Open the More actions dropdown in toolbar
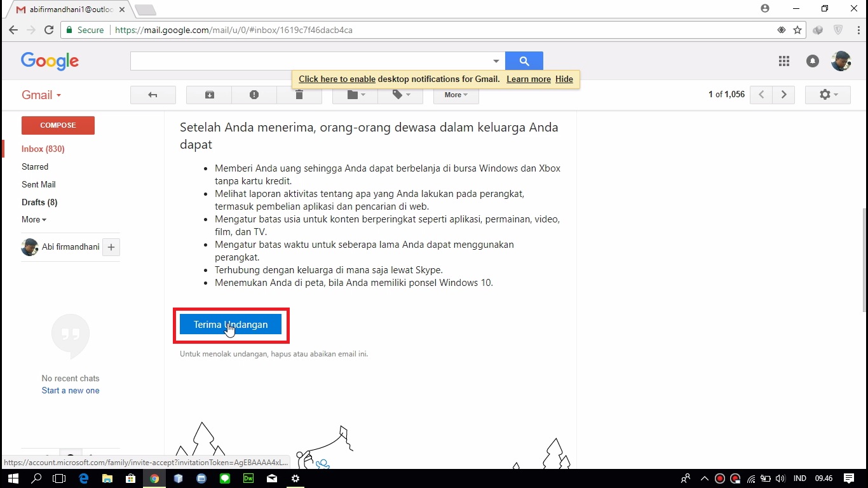Image resolution: width=868 pixels, height=488 pixels. coord(456,95)
